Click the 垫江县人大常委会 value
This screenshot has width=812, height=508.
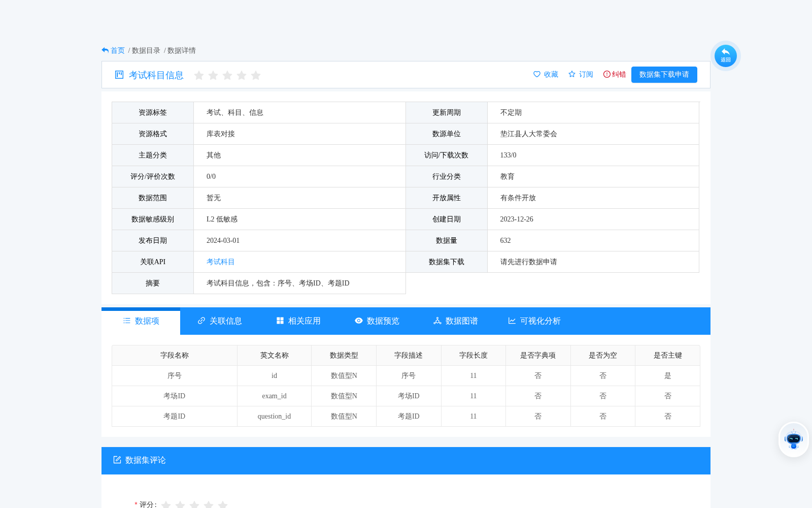click(x=529, y=134)
